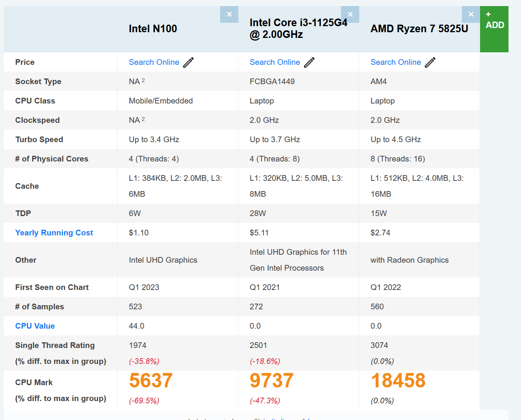Click the 4 (Threads: 8) cores value
Screen dimensions: 521x420
click(x=275, y=159)
